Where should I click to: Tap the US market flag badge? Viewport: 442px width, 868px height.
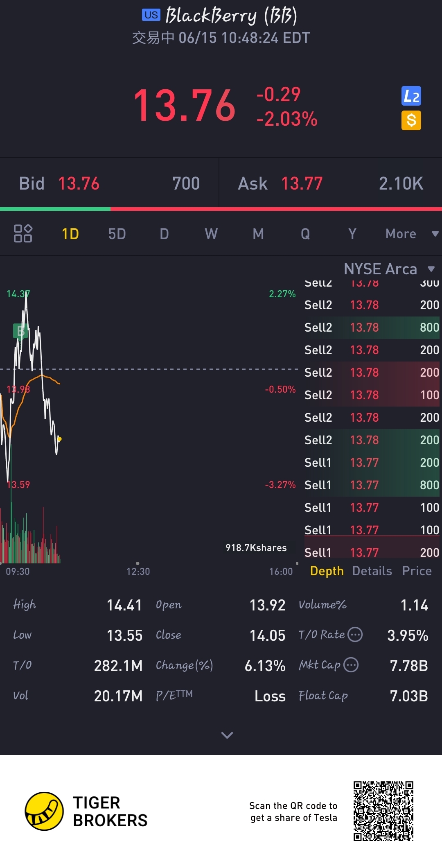pyautogui.click(x=151, y=15)
